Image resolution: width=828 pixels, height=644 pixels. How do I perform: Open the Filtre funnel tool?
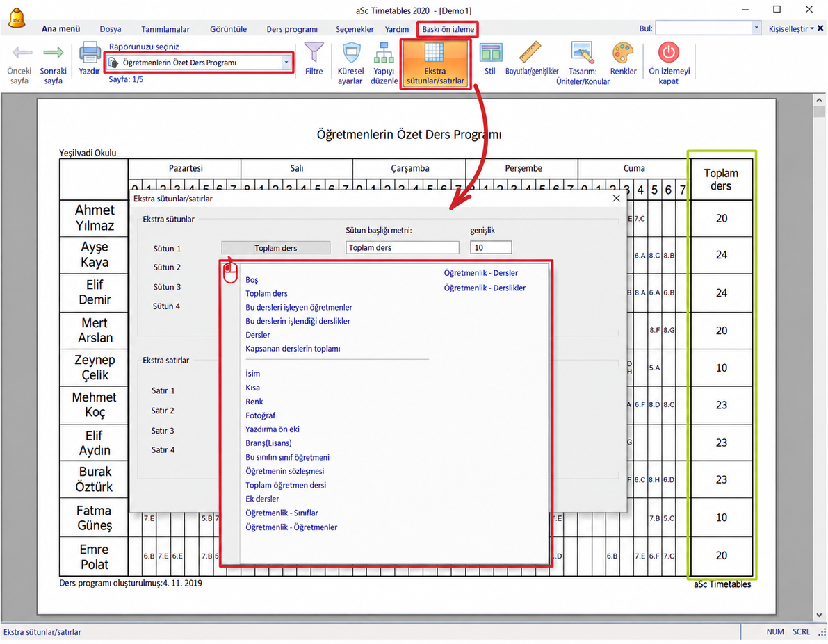314,52
